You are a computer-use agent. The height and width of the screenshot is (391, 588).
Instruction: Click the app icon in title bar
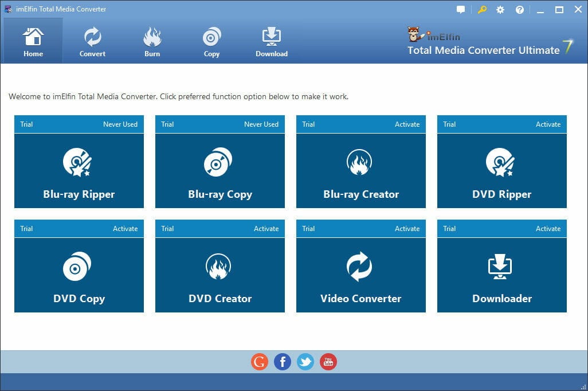click(x=8, y=9)
